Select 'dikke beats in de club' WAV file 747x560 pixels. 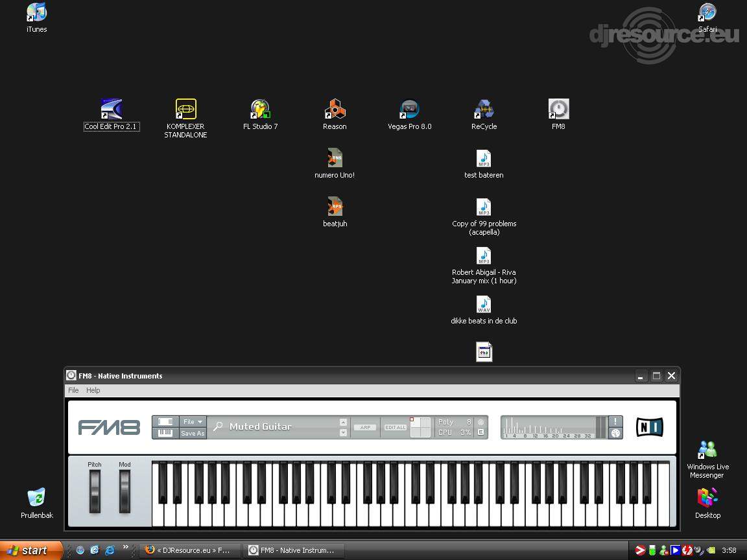(x=484, y=310)
